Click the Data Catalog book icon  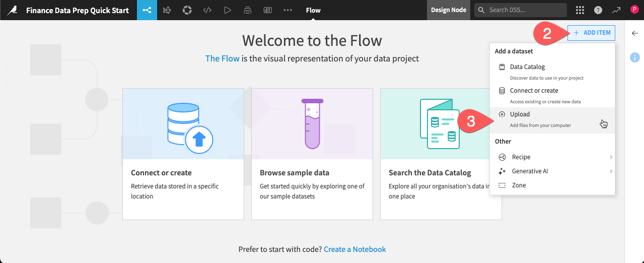(502, 67)
